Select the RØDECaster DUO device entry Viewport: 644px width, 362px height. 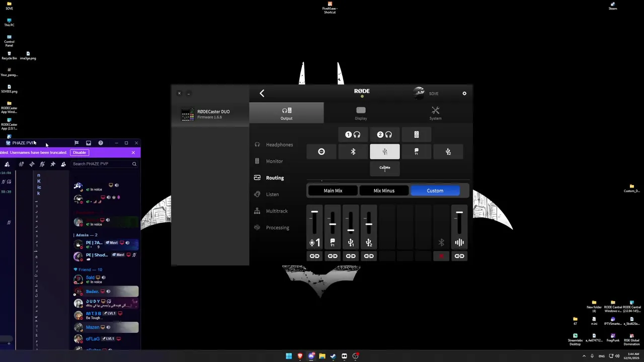click(x=210, y=114)
